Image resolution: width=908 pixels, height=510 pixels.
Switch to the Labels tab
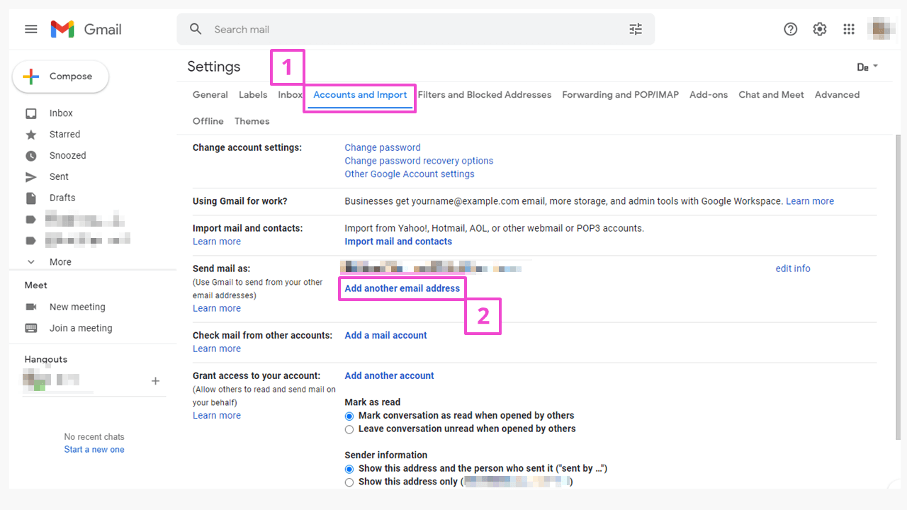[x=253, y=95]
